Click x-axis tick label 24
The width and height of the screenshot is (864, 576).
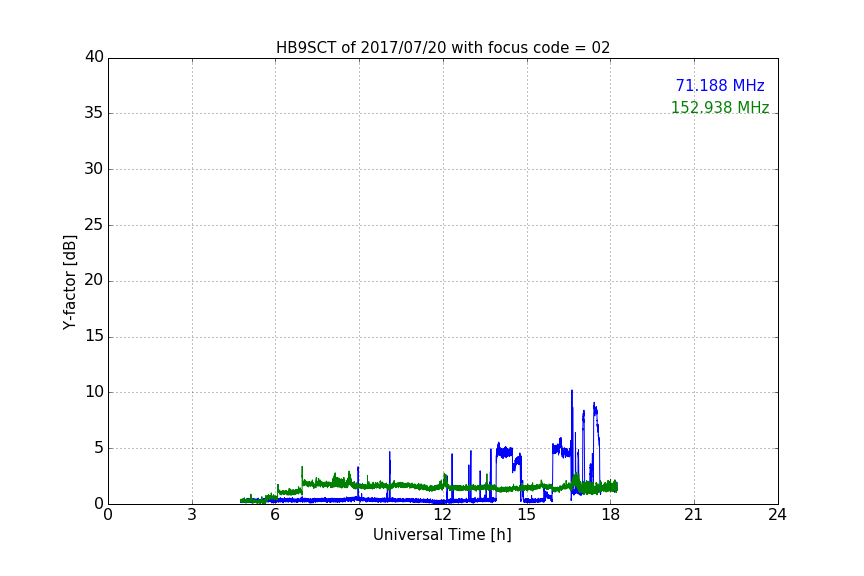coord(778,515)
